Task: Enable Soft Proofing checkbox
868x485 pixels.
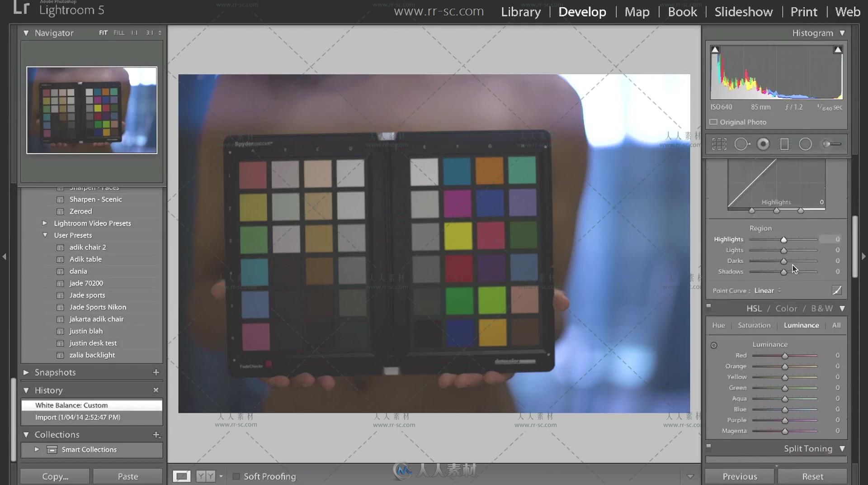Action: click(236, 476)
